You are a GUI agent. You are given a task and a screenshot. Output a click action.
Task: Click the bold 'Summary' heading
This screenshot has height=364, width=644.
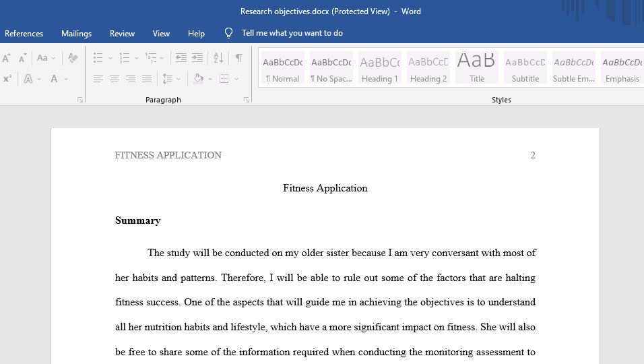pyautogui.click(x=137, y=220)
